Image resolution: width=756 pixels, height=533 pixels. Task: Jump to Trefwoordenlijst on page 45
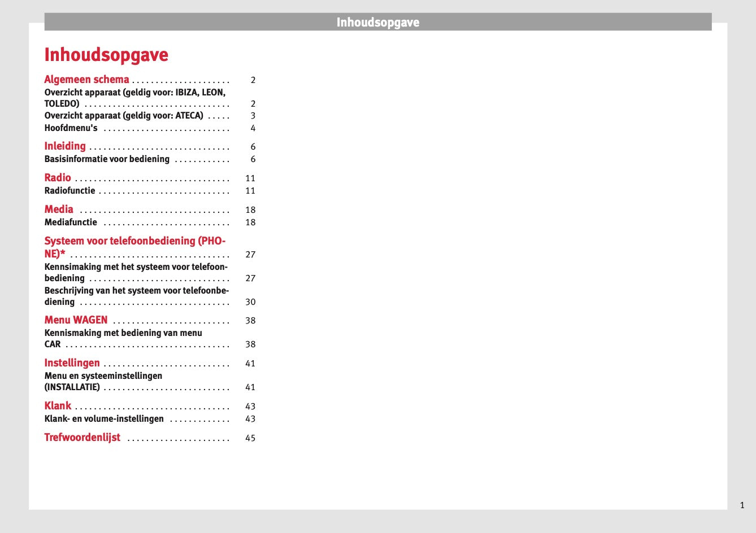(82, 438)
